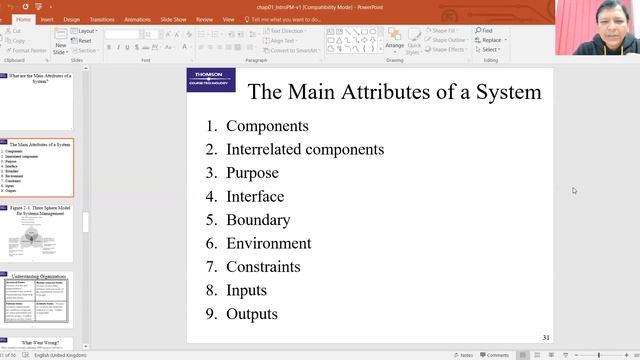Open the Shape Effects dropdown
Screen dimensions: 640x360
446,49
